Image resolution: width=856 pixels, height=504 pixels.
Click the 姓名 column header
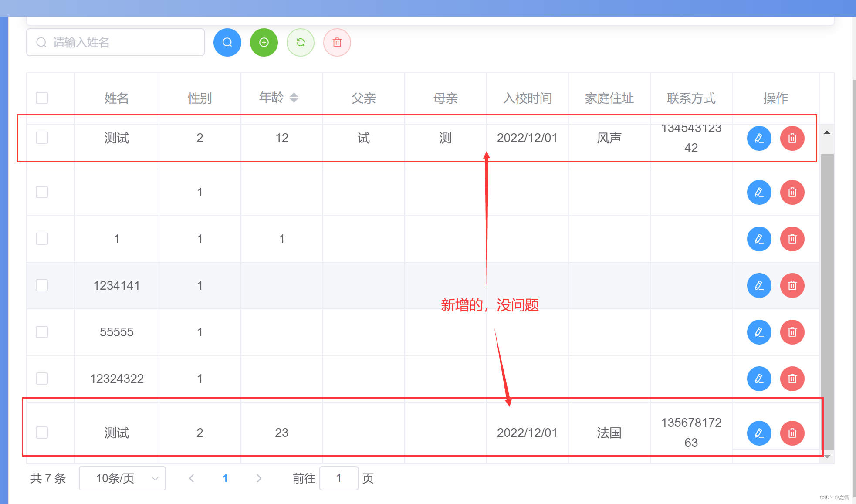116,98
